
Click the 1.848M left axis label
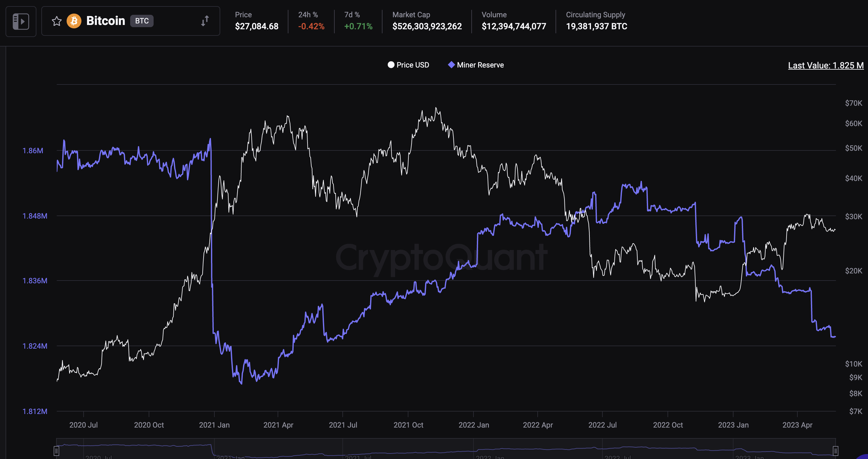click(35, 216)
